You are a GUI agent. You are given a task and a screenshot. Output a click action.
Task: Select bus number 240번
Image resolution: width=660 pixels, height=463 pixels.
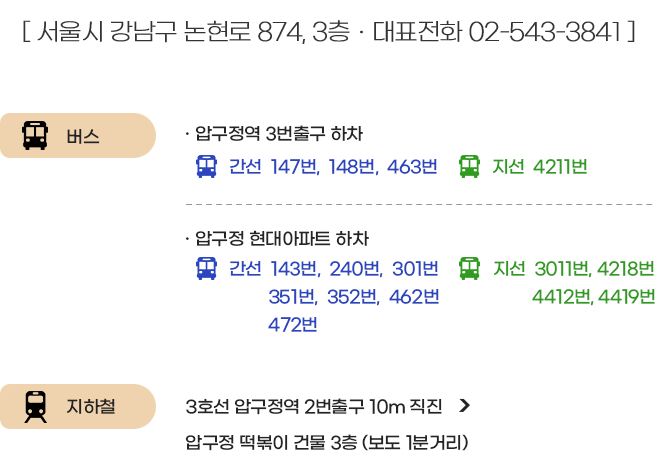pos(356,269)
